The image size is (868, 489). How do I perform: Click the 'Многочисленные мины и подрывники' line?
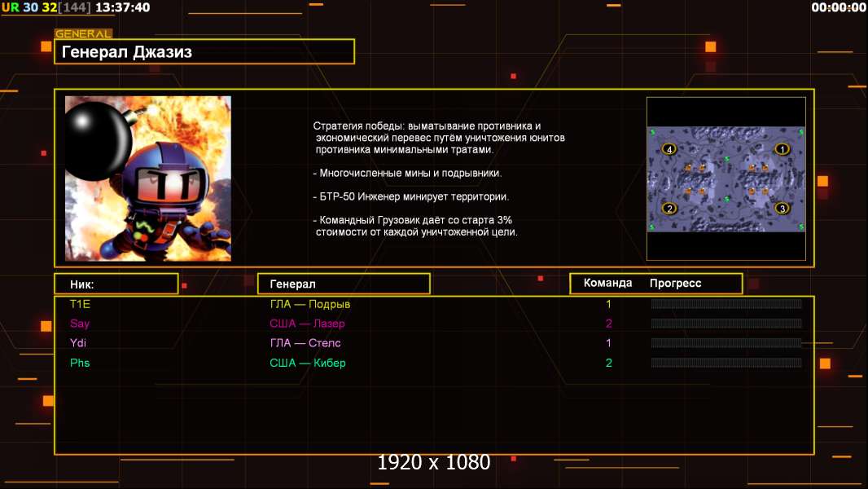click(407, 173)
